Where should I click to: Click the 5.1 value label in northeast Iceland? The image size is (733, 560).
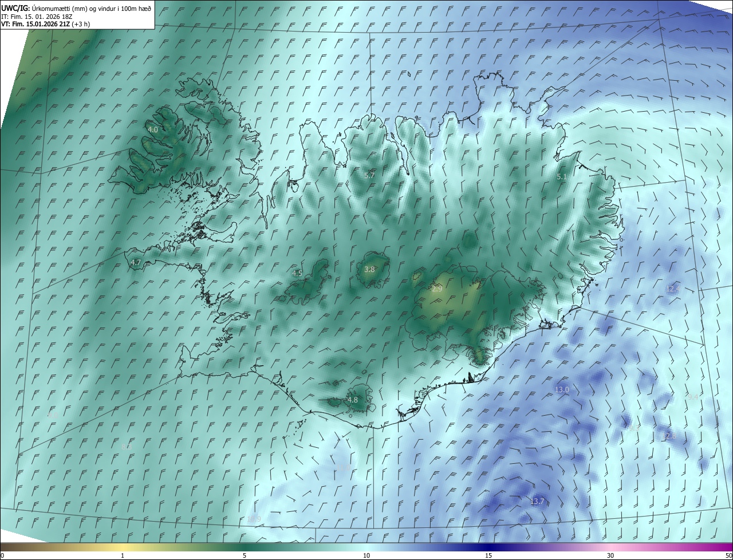point(562,178)
